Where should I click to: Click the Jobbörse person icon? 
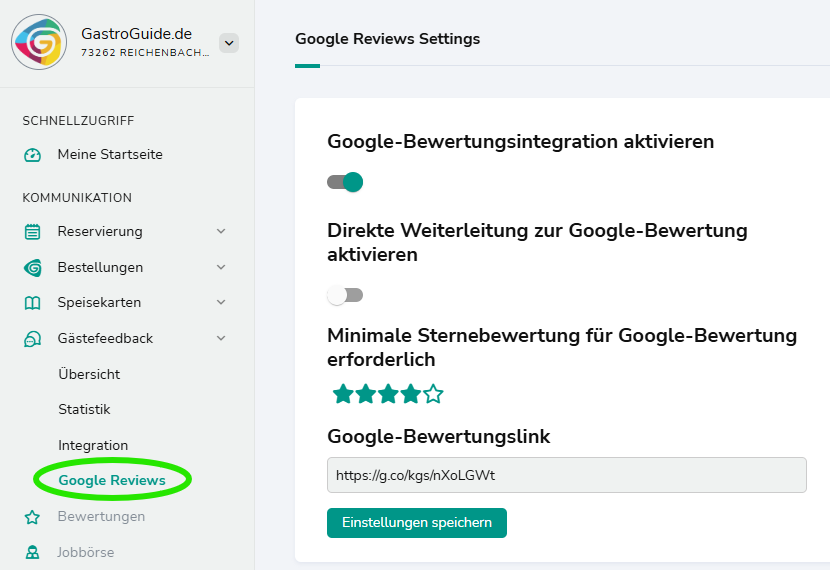coord(33,553)
